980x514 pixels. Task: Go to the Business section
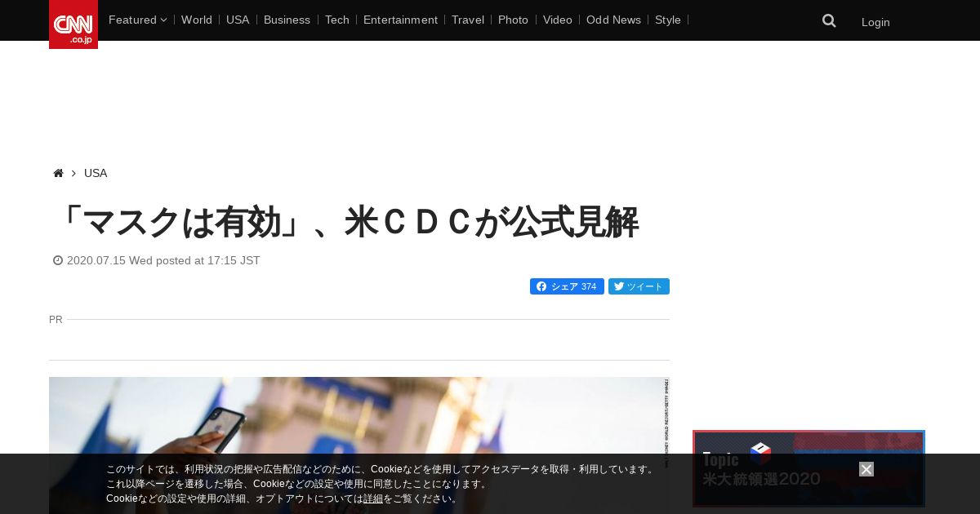[x=287, y=20]
